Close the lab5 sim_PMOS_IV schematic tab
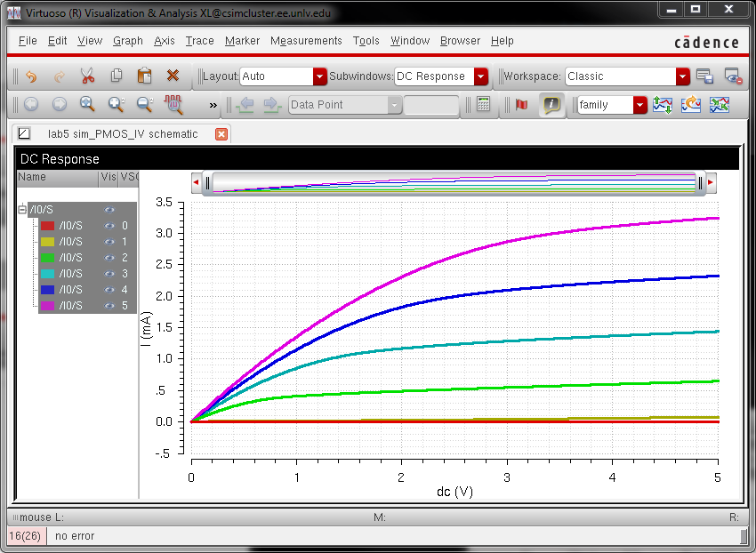The image size is (756, 553). click(221, 134)
